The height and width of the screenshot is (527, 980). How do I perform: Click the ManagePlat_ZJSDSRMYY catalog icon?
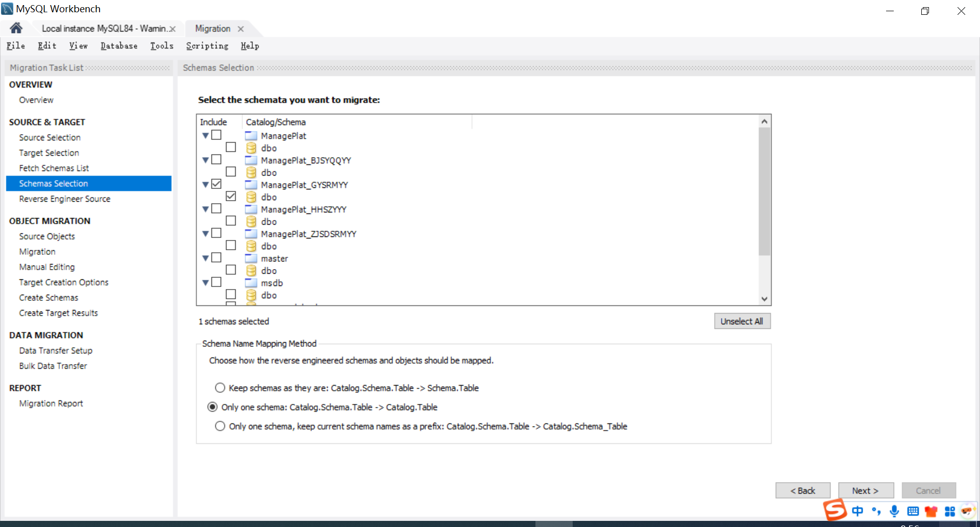pos(251,233)
